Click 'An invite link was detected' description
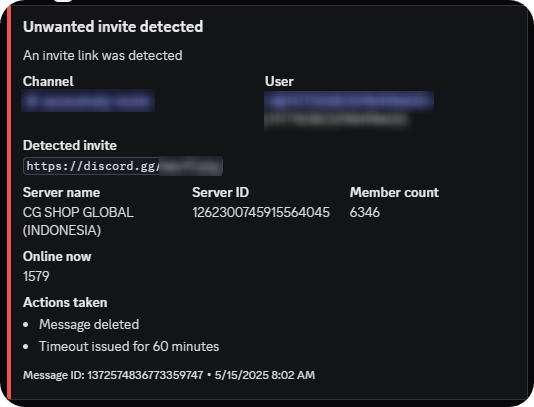The image size is (534, 407). (x=103, y=55)
